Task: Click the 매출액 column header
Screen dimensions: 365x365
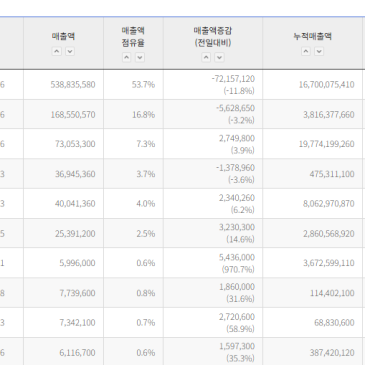Action: (63, 36)
